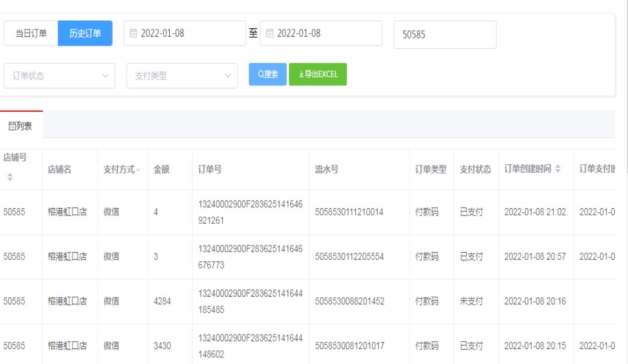Select the 历史订单 toggle button
This screenshot has width=628, height=364.
85,34
